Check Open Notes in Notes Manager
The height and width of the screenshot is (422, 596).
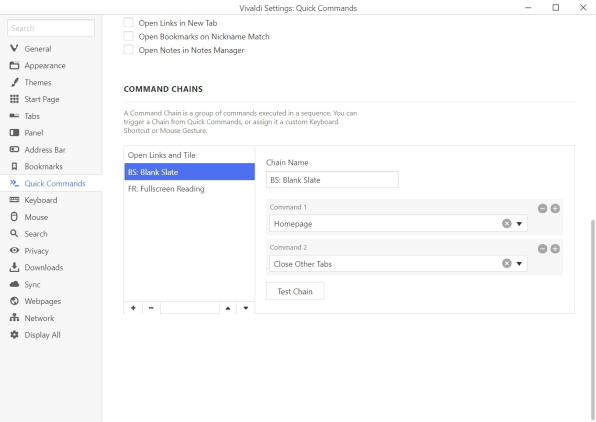tap(128, 50)
